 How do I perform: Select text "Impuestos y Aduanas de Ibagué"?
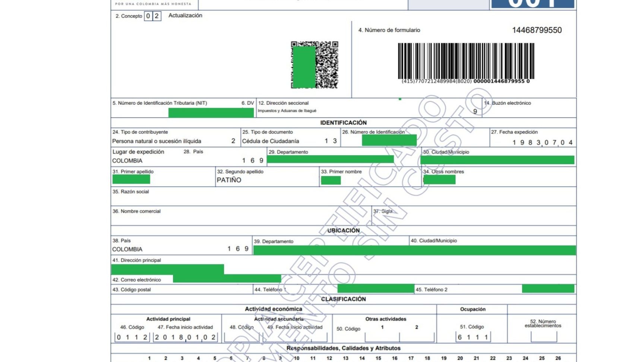point(287,111)
